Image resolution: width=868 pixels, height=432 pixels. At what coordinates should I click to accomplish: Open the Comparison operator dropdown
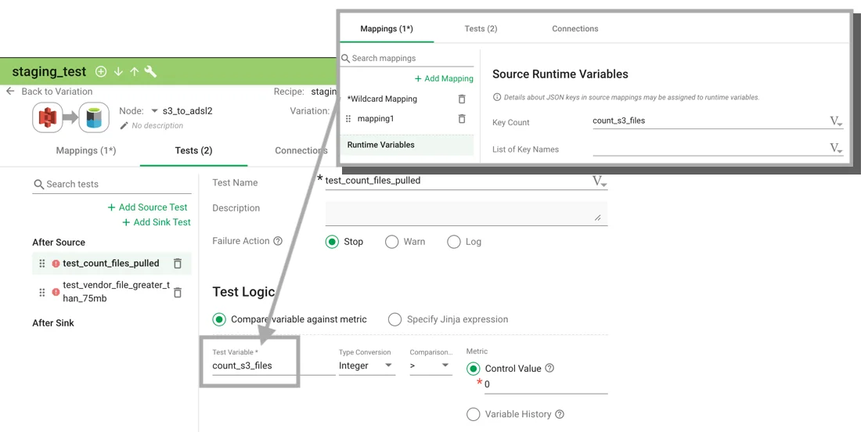[x=430, y=365]
